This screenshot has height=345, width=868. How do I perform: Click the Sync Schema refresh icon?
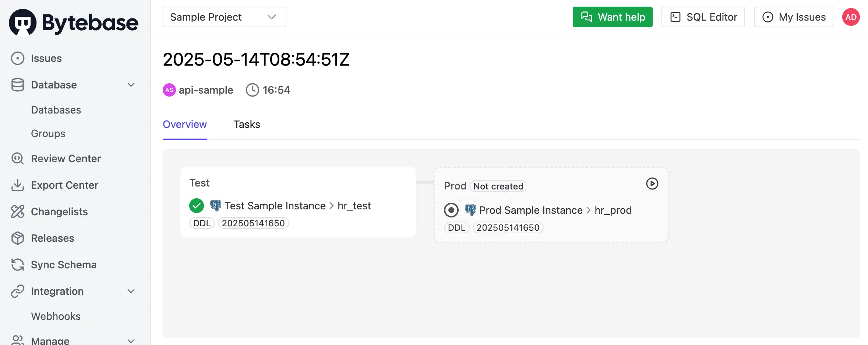(x=18, y=265)
